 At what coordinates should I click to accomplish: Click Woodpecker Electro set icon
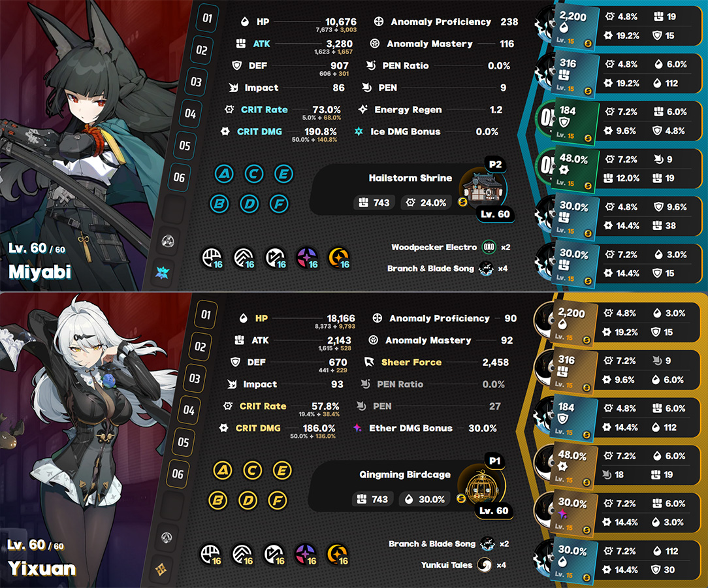tap(489, 247)
